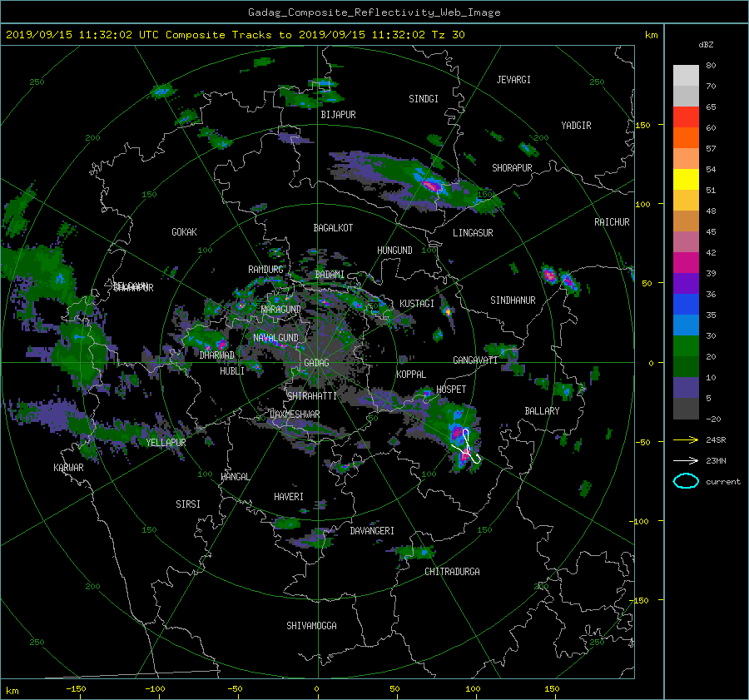Image resolution: width=749 pixels, height=700 pixels.
Task: Click the BALLARY city label
Action: coord(542,411)
